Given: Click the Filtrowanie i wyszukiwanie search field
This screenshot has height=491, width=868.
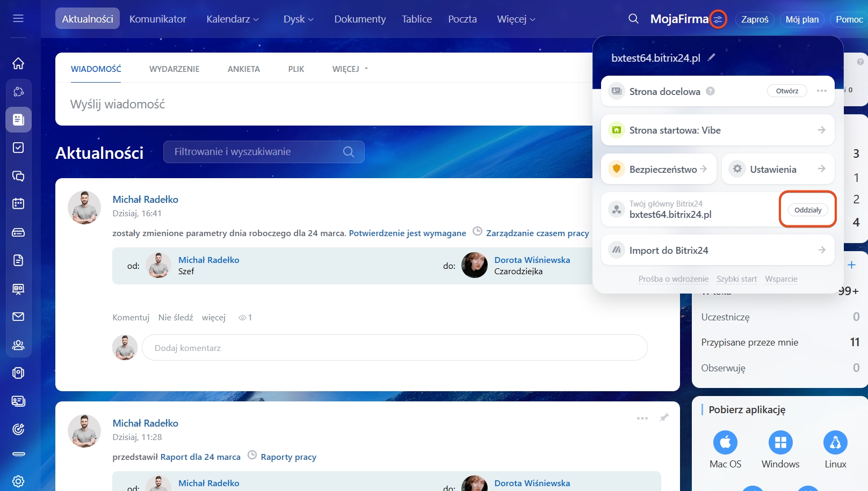Looking at the screenshot, I should click(258, 152).
